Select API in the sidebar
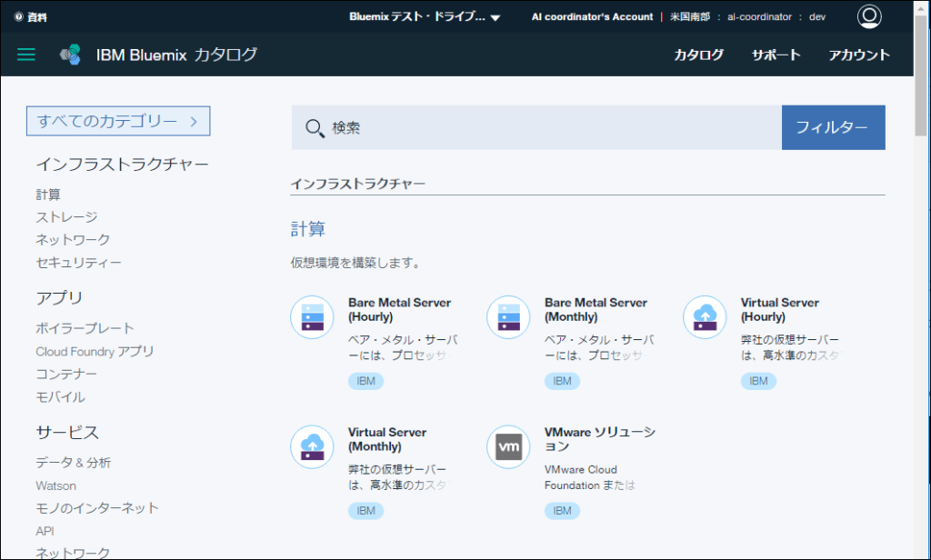931x560 pixels. 45,531
